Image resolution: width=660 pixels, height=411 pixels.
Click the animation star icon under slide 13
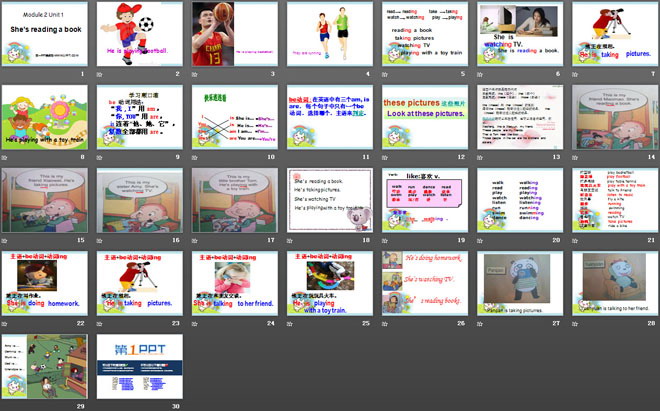(x=480, y=157)
